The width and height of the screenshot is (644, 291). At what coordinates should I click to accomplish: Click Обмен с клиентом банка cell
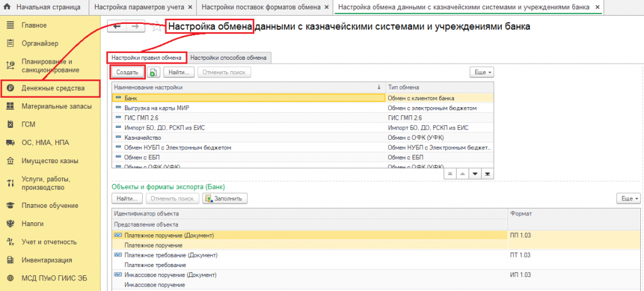click(x=440, y=98)
